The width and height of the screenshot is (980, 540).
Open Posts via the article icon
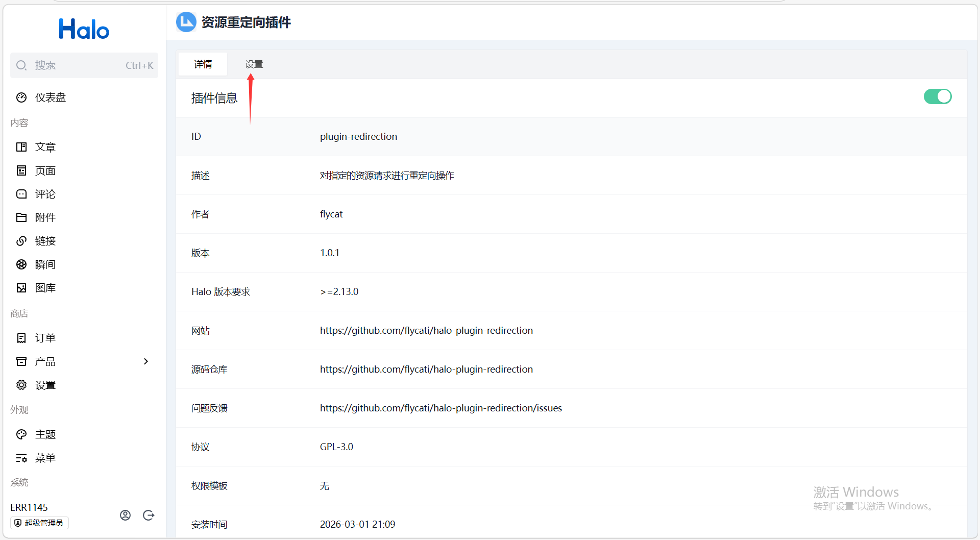(21, 147)
